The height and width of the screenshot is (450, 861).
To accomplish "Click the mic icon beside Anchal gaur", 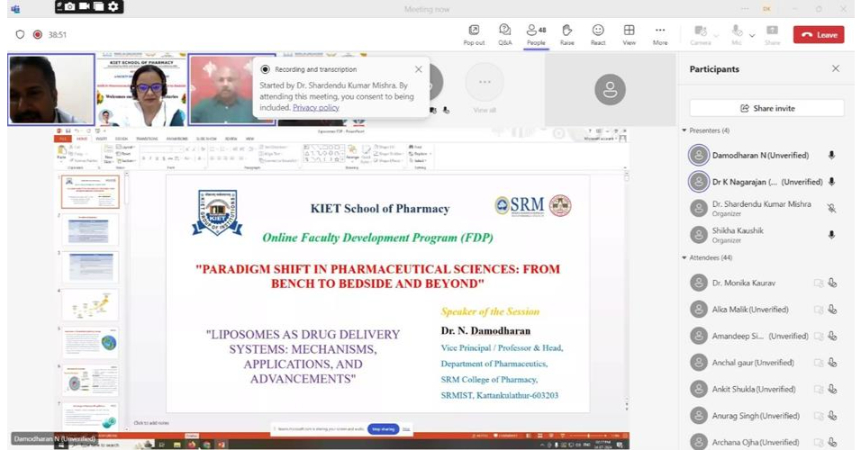I will (x=832, y=363).
